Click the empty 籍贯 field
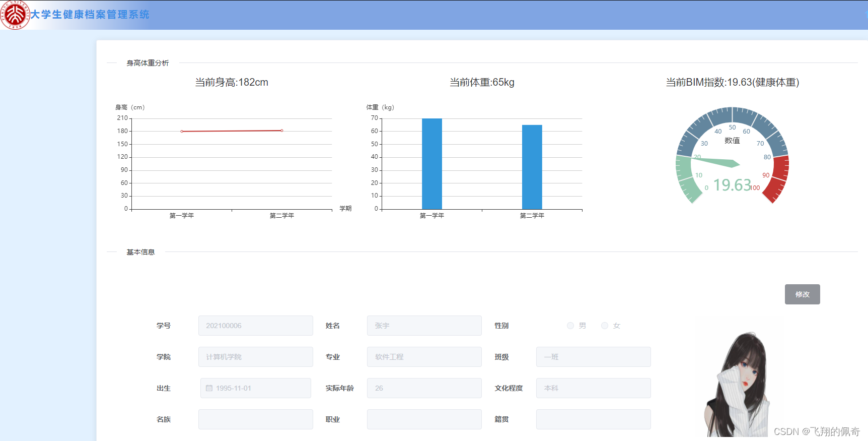868x441 pixels. click(x=594, y=419)
